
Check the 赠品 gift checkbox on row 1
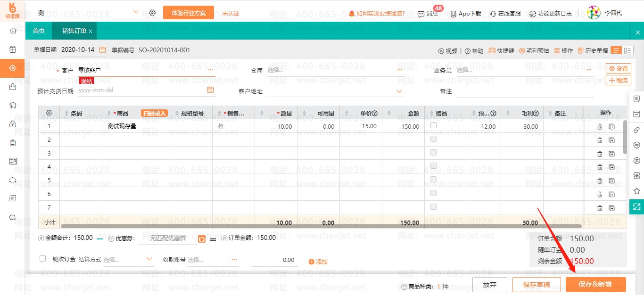coord(433,125)
